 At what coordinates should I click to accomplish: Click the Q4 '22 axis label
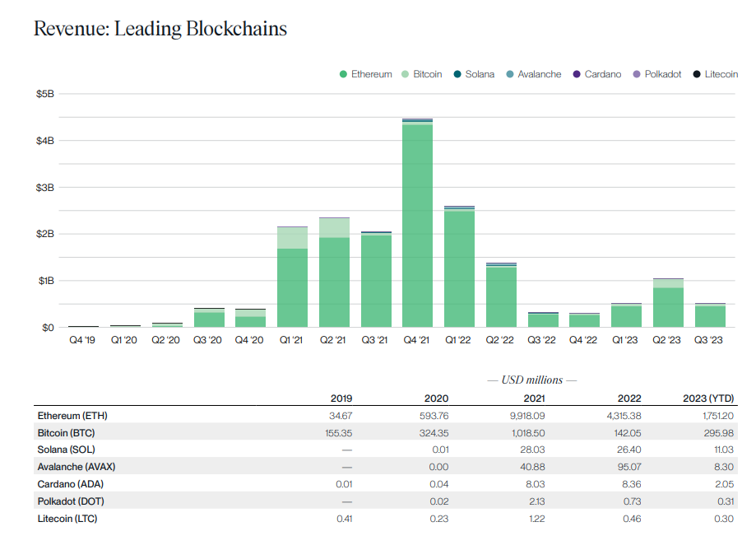click(x=583, y=340)
